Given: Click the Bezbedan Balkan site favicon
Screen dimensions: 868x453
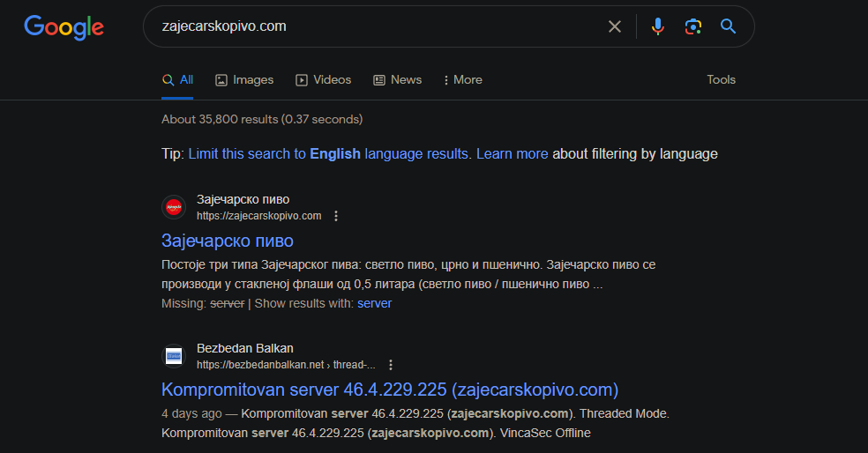Looking at the screenshot, I should (x=174, y=356).
